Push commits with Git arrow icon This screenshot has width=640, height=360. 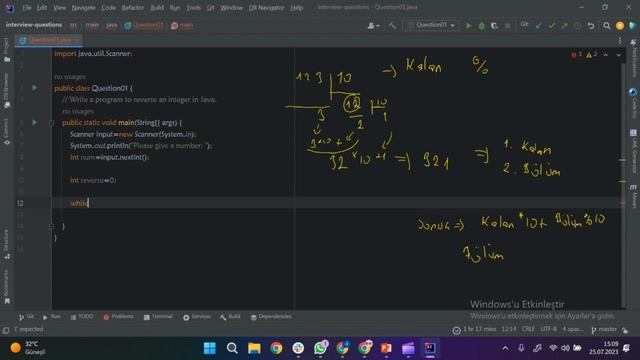coord(564,26)
